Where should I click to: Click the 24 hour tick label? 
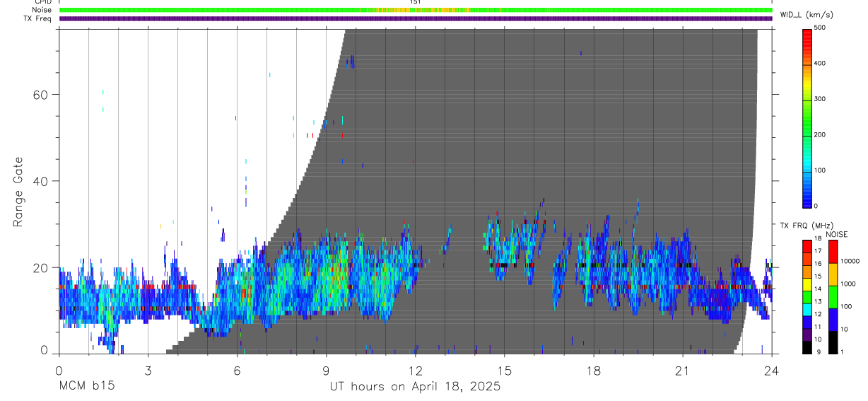(x=772, y=371)
